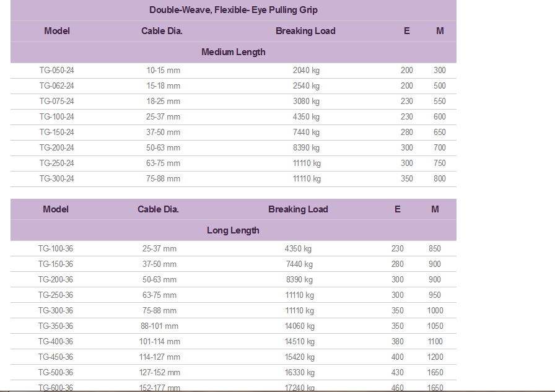Click cable diameter 101-114 mm
Image resolution: width=555 pixels, height=392 pixels.
click(x=159, y=342)
